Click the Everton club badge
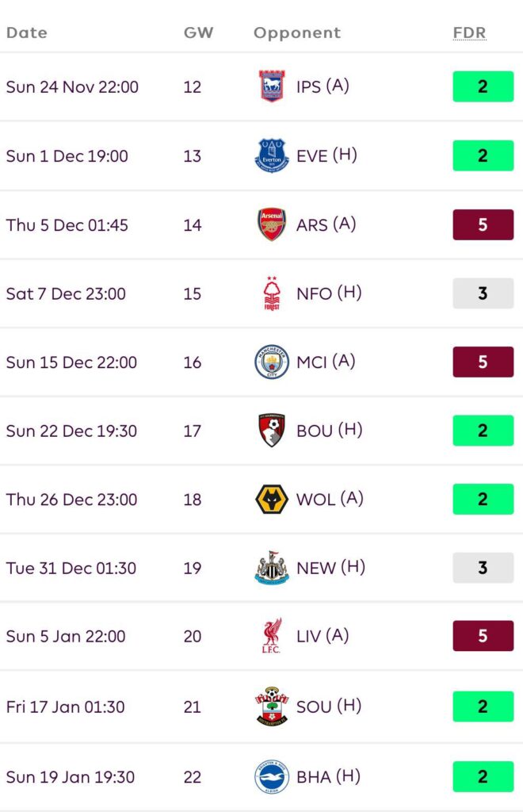The image size is (523, 812). click(272, 155)
